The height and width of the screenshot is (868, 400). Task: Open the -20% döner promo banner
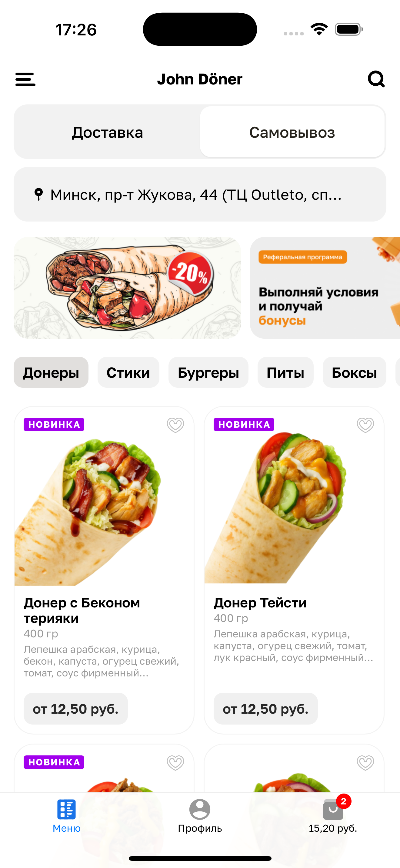pyautogui.click(x=127, y=288)
